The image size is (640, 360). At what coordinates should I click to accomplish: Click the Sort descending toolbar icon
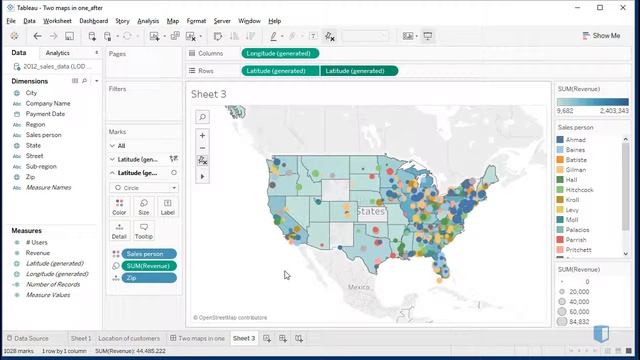point(250,36)
